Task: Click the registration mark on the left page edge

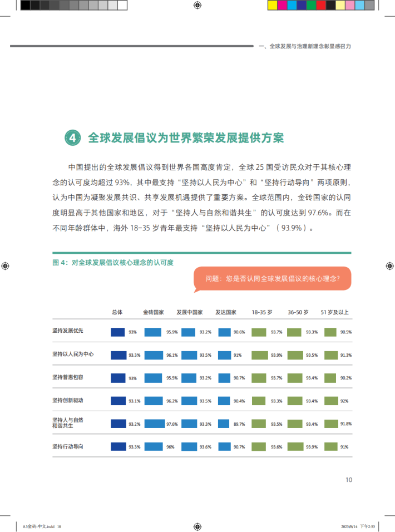Action: click(5, 266)
